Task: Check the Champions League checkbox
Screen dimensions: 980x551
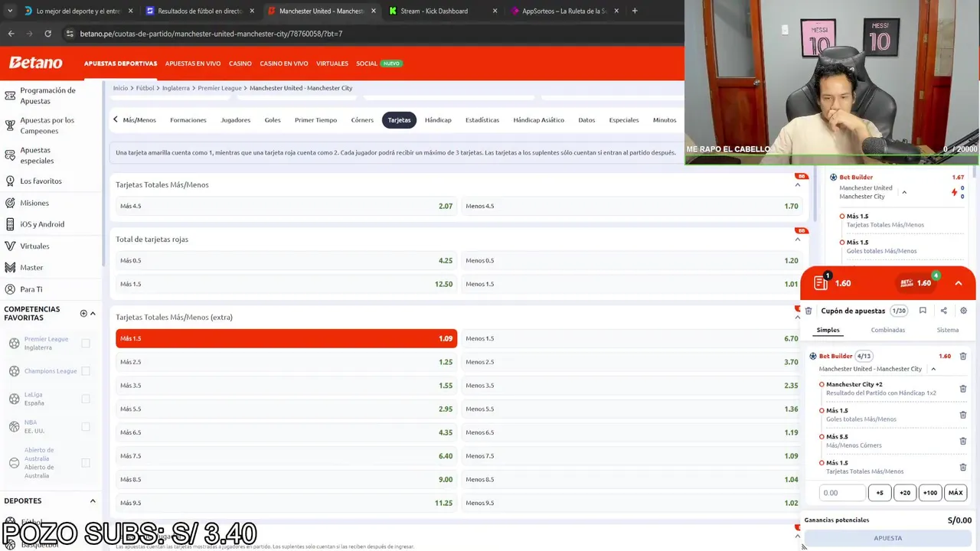Action: tap(86, 371)
